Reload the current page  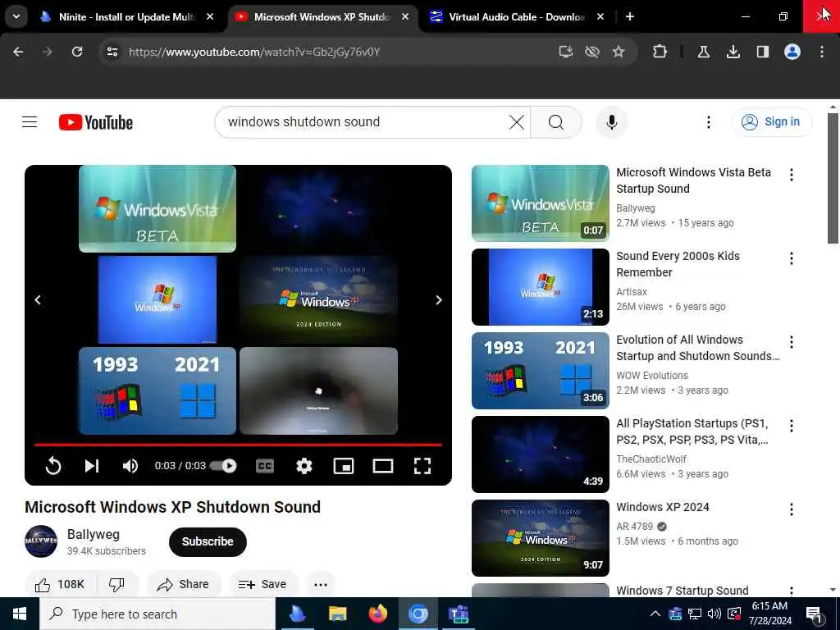77,52
